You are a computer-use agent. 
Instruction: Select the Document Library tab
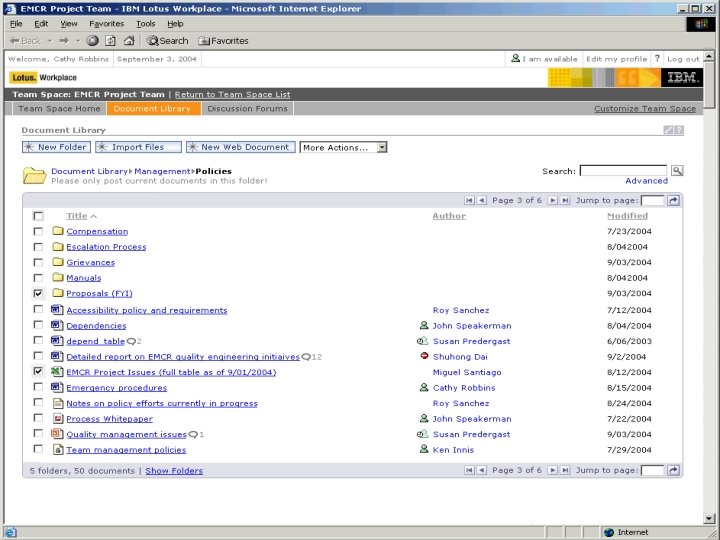pos(152,109)
